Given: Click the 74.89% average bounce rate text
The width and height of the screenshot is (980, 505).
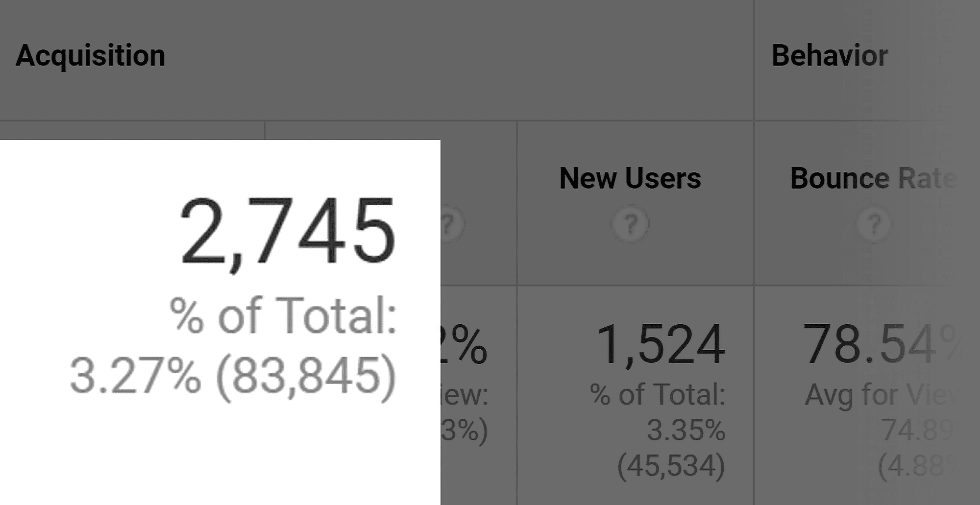Looking at the screenshot, I should 918,430.
